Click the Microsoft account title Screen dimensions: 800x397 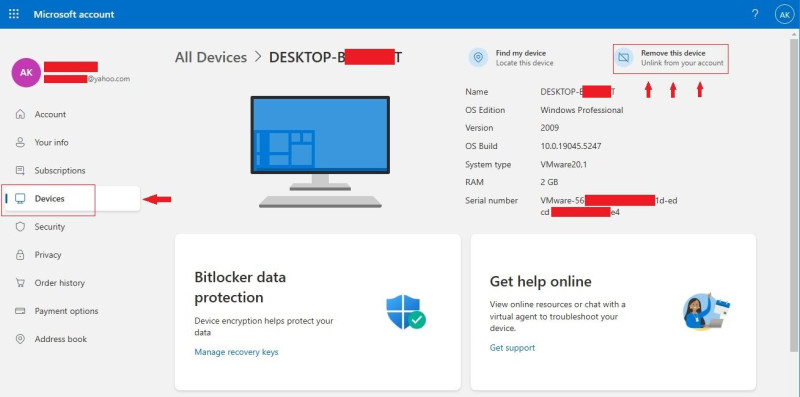[74, 14]
